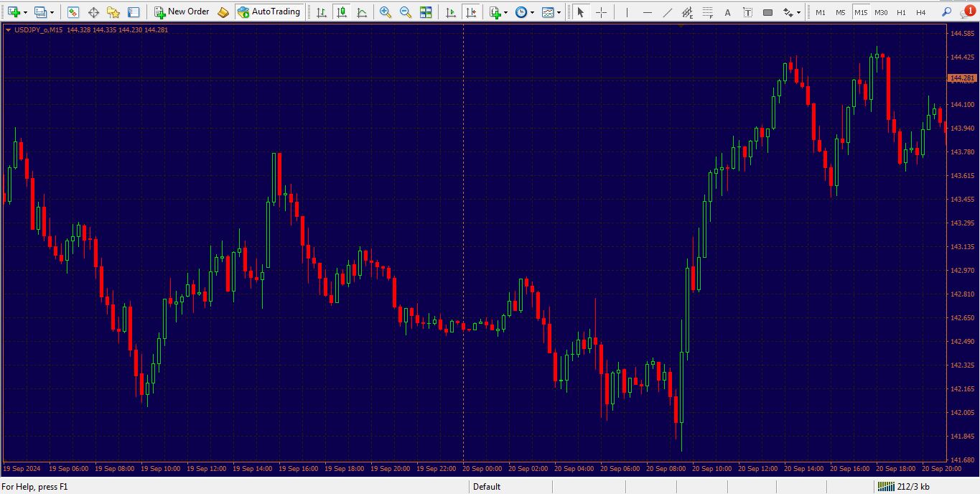Toggle the Terminal panel icon
Viewport: 980px width, 494px height.
click(x=134, y=12)
